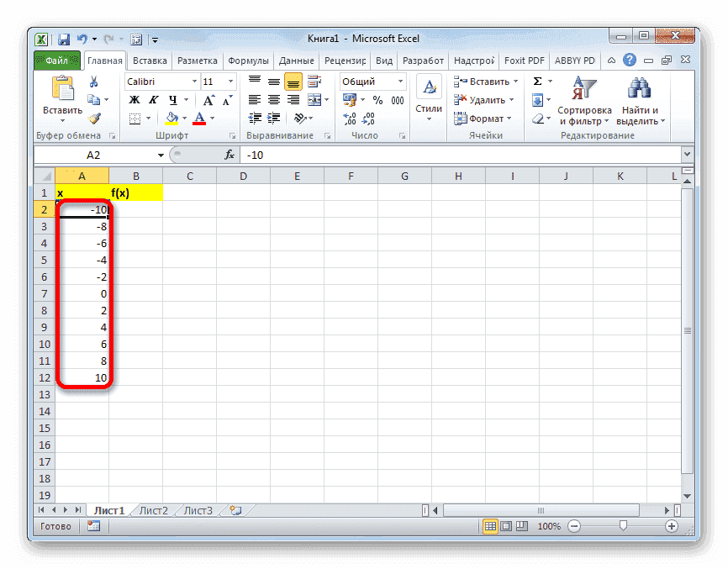
Task: Toggle align text left
Action: coord(255,100)
